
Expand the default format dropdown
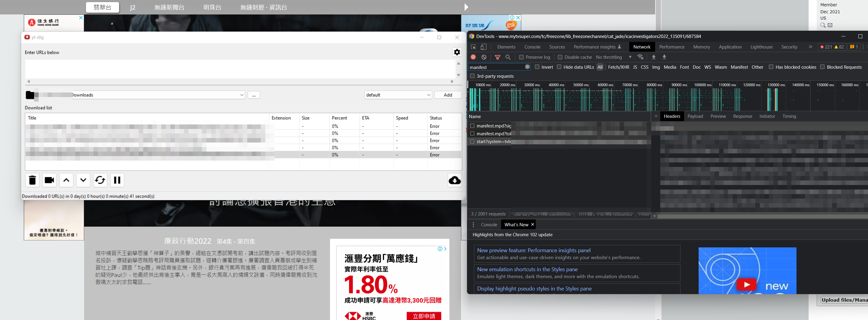(x=398, y=95)
